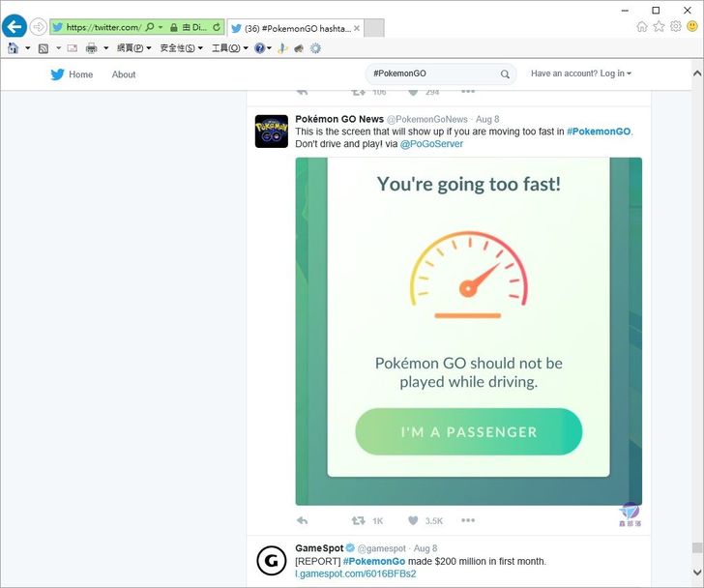This screenshot has width=704, height=588.
Task: Open the l.gamespot.com/6016BFBs2 link
Action: pos(355,573)
